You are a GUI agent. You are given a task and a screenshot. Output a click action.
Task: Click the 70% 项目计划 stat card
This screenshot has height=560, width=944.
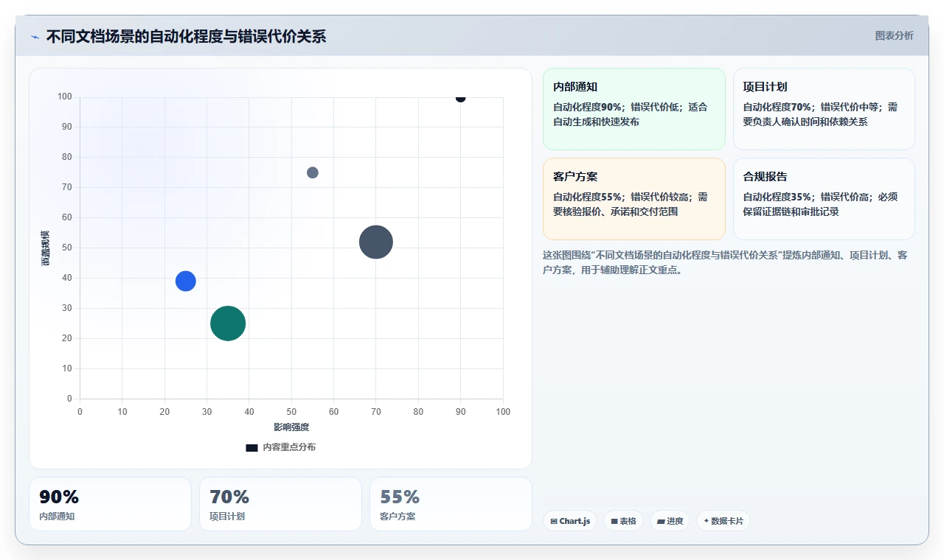280,504
